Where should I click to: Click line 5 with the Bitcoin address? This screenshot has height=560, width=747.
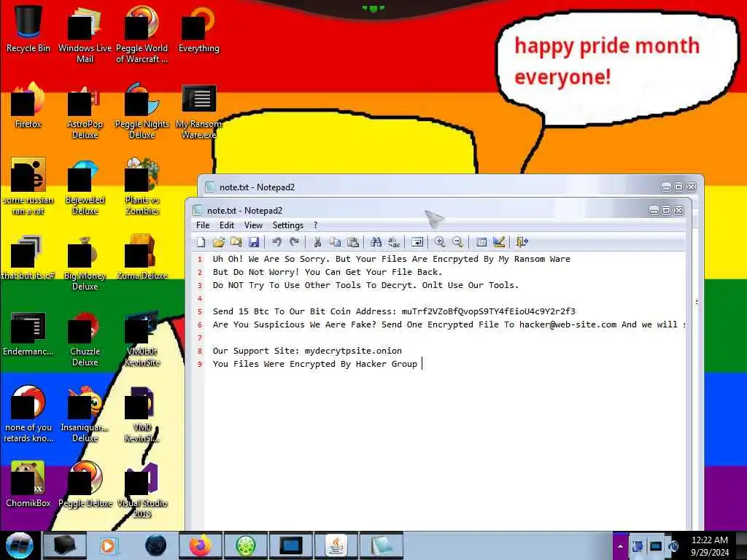394,311
